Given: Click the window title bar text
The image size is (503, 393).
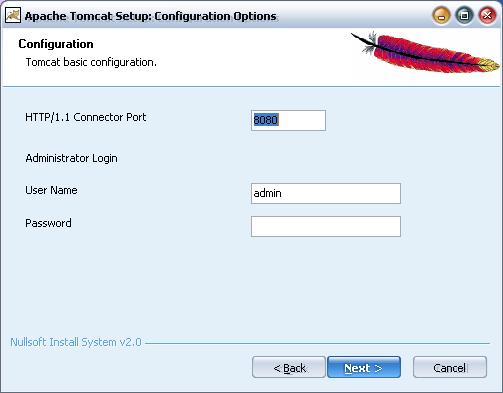Looking at the screenshot, I should (151, 16).
